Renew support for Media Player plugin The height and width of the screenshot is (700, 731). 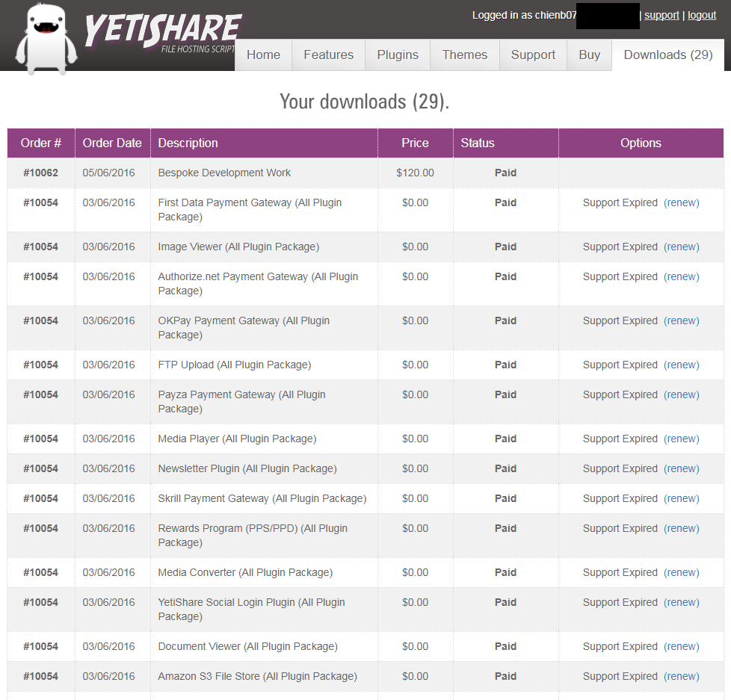pyautogui.click(x=681, y=439)
